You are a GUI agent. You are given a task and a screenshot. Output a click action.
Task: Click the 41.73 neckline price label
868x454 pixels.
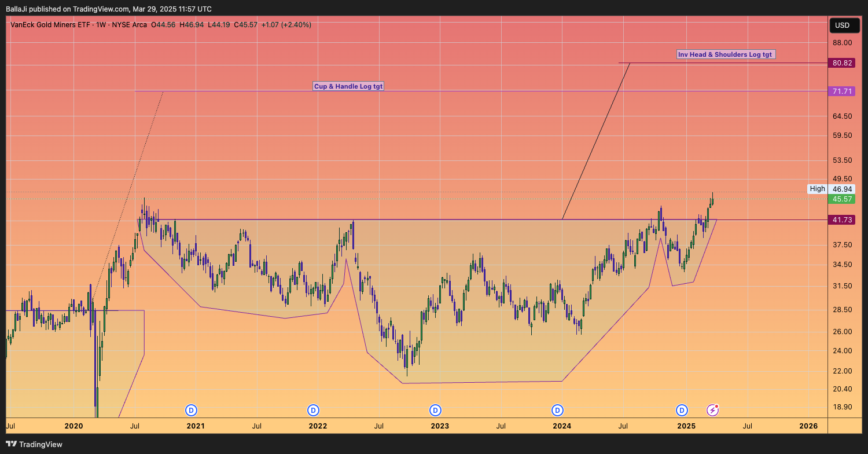pos(843,220)
